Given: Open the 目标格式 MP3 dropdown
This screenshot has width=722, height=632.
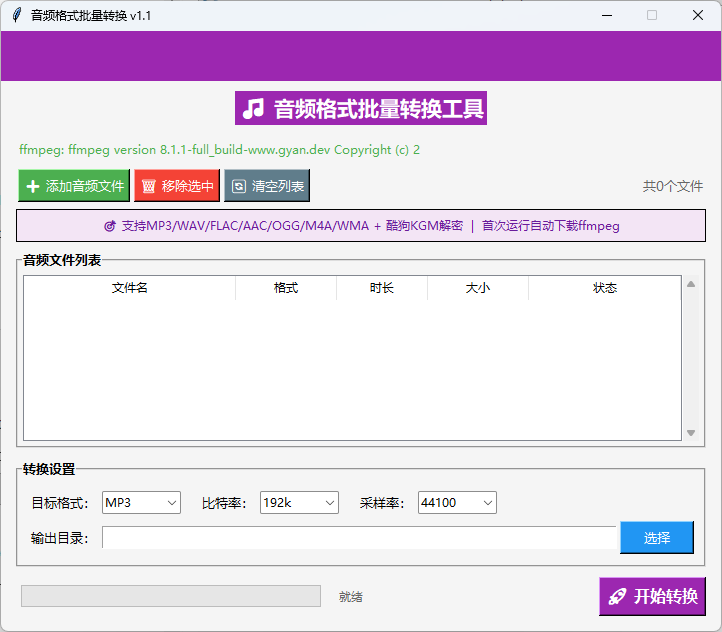Looking at the screenshot, I should [141, 503].
